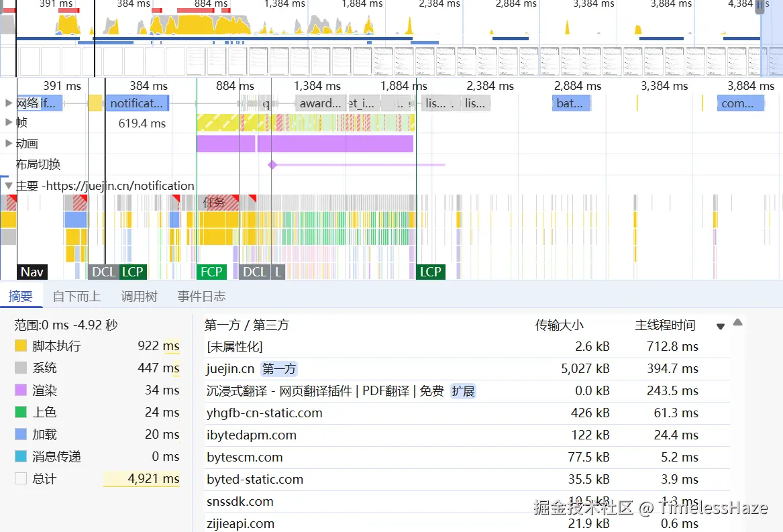Select the com... network request
Image resolution: width=783 pixels, height=532 pixels.
[740, 103]
